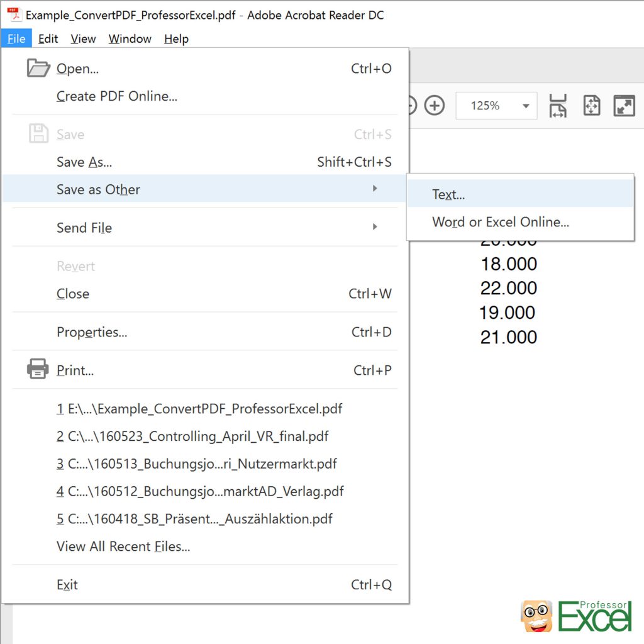Click Create PDF Online
This screenshot has height=644, width=644.
(x=116, y=96)
